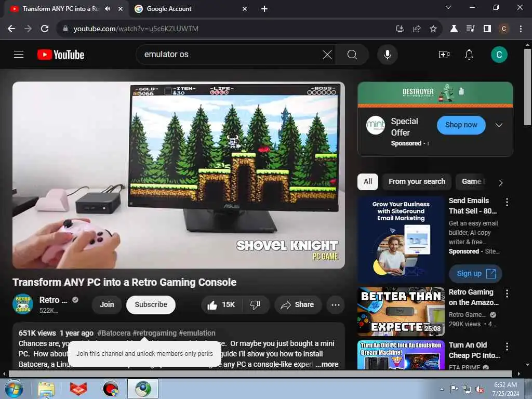
Task: Open the #emulation hashtag link
Action: click(197, 333)
